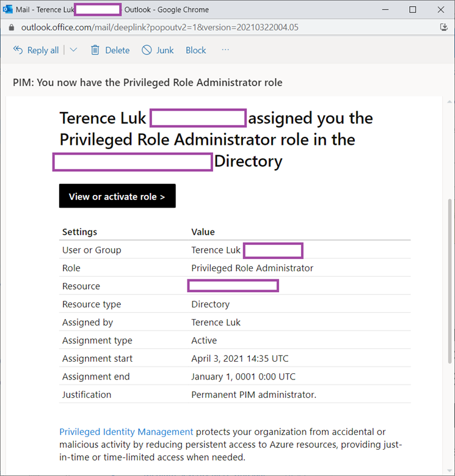This screenshot has width=455, height=476.
Task: Click the address bar URL
Action: pos(159,27)
